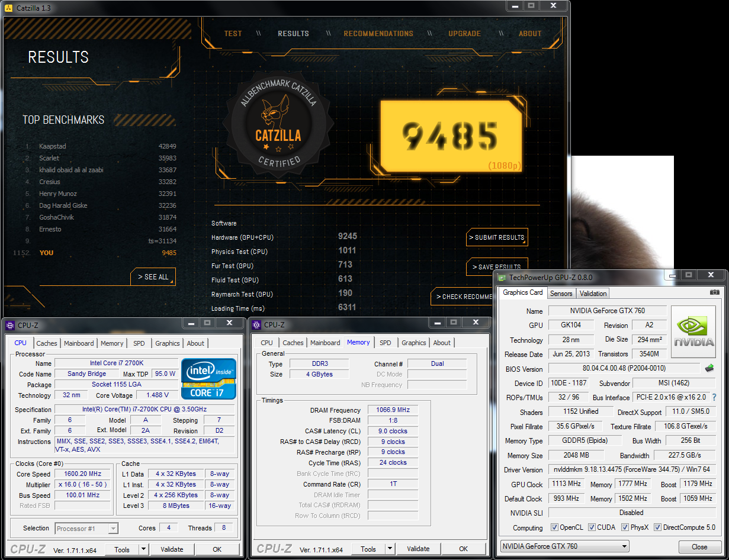
Task: Switch to Validation tab in GPU-Z
Action: pos(593,294)
